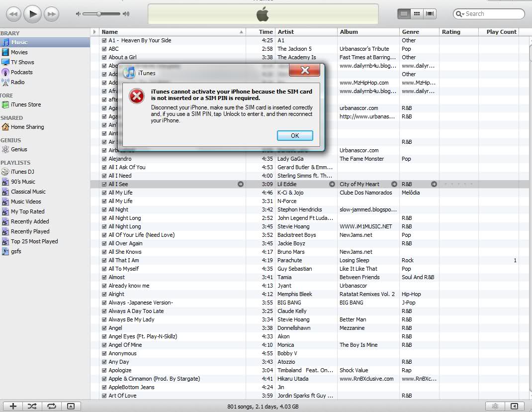Image resolution: width=532 pixels, height=412 pixels.
Task: Click arrow next to R&B genre in All I See row
Action: tap(434, 184)
